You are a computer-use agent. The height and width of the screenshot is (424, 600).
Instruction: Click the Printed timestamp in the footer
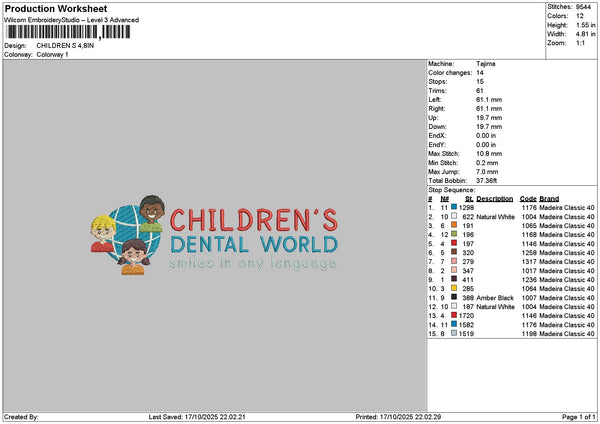click(398, 417)
